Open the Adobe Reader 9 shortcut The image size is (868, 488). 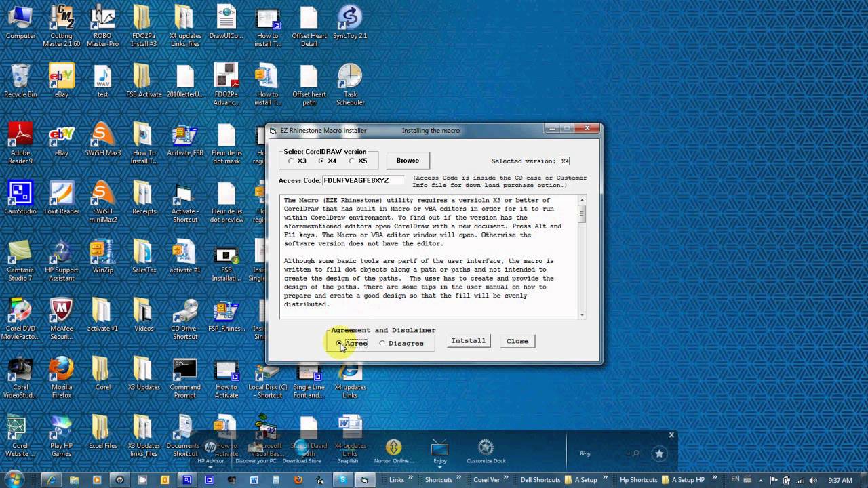[x=20, y=144]
